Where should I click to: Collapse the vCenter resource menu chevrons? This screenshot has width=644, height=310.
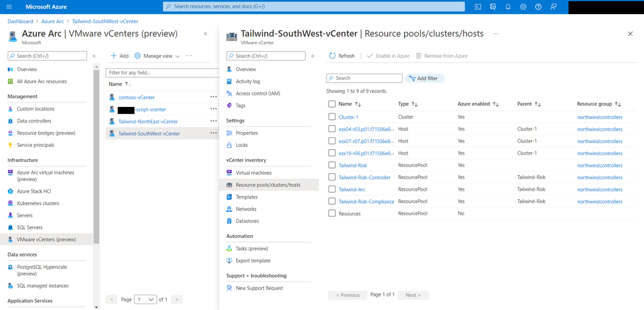point(312,56)
